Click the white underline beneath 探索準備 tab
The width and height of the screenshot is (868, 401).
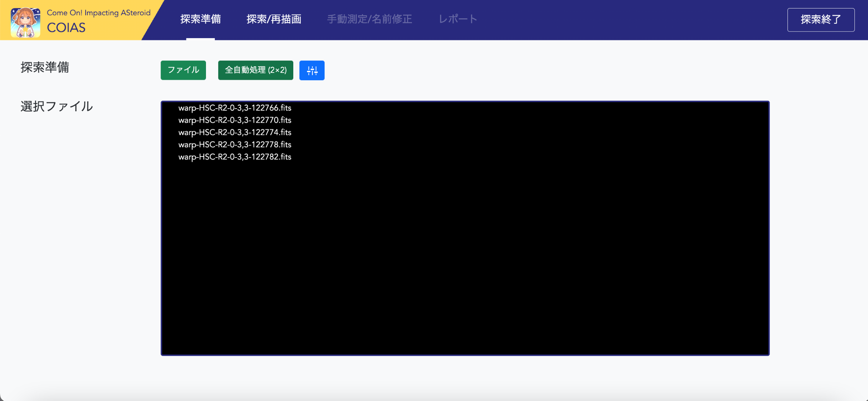pos(200,39)
